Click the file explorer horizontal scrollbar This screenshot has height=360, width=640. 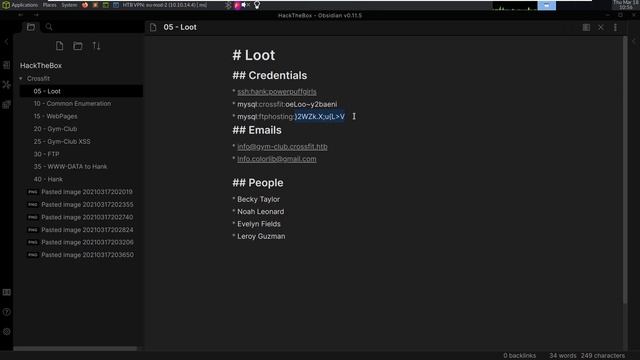click(x=75, y=349)
